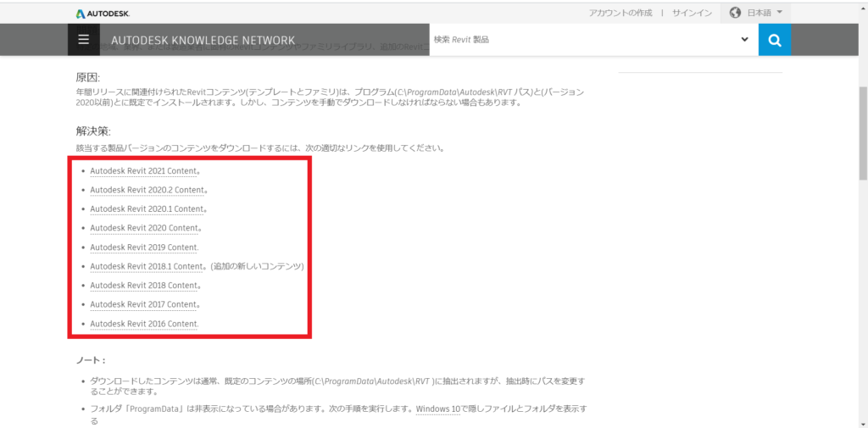Open Autodesk Revit 2020.1 Content link

(147, 208)
